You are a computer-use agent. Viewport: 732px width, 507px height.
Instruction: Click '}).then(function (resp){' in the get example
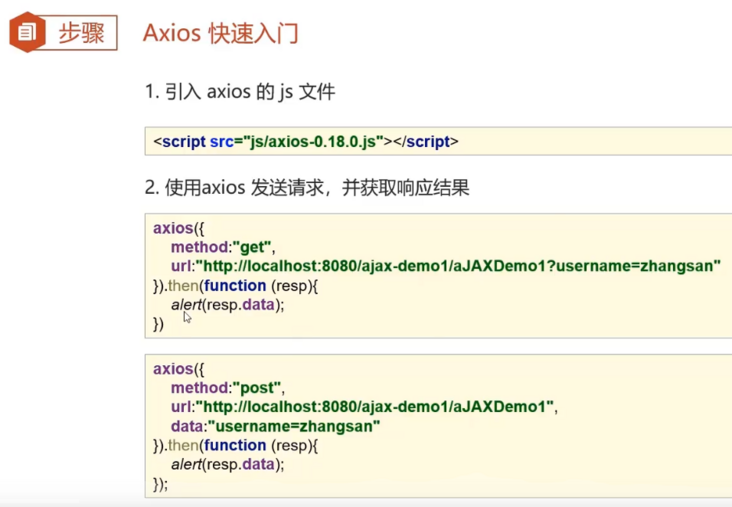(235, 286)
